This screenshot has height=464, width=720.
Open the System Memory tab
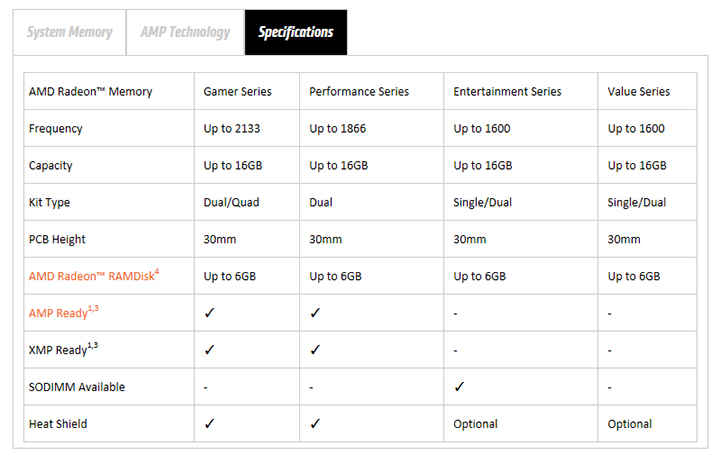coord(69,32)
